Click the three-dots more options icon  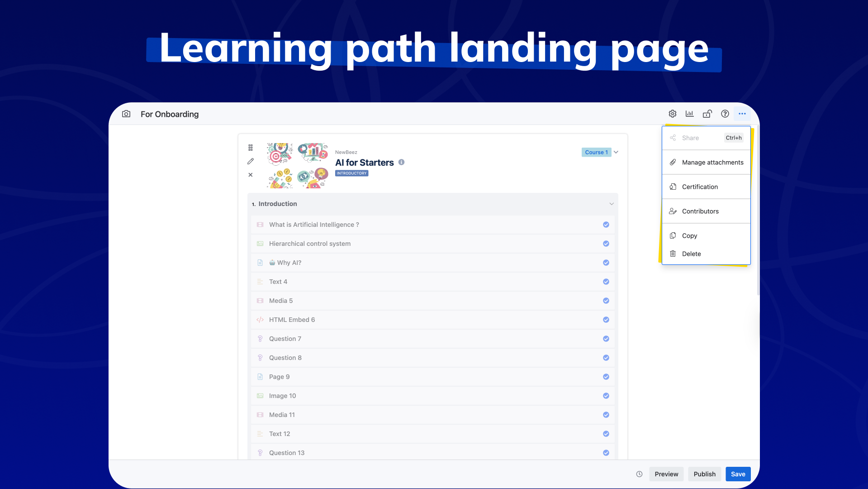pos(742,114)
